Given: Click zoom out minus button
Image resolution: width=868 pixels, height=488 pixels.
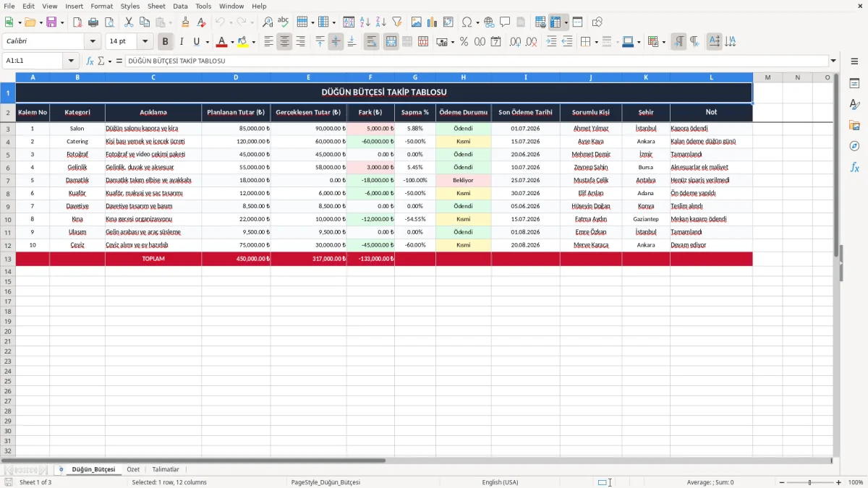Looking at the screenshot, I should [x=781, y=482].
